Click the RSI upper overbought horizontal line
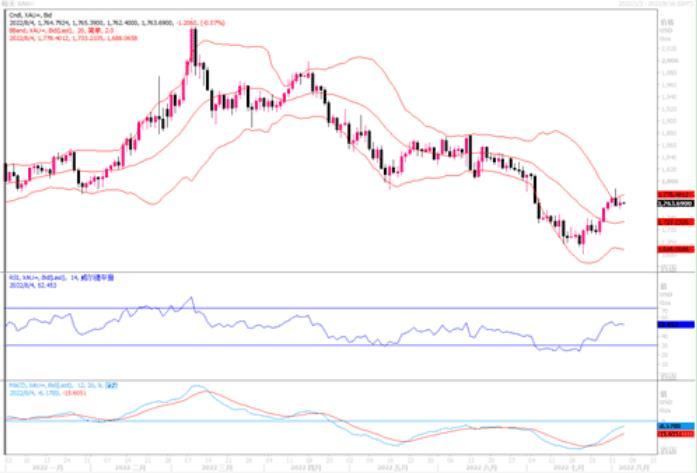Viewport: 697px width, 473px height. pos(300,308)
